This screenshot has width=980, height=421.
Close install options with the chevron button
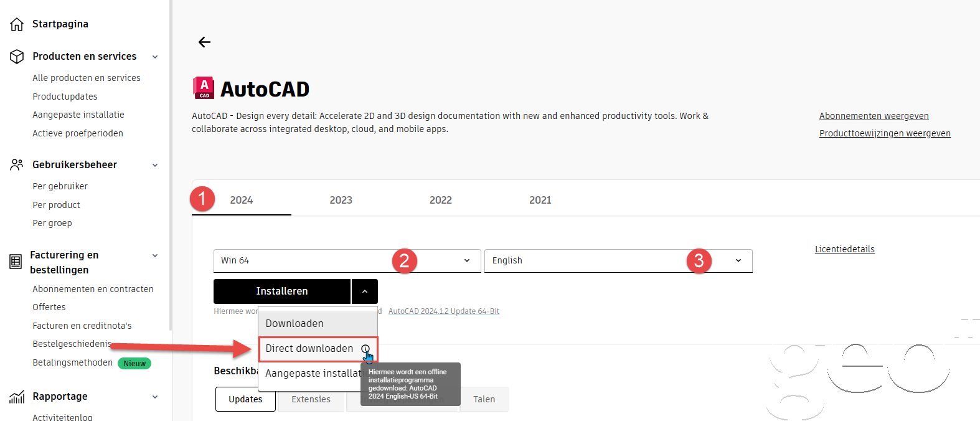365,291
